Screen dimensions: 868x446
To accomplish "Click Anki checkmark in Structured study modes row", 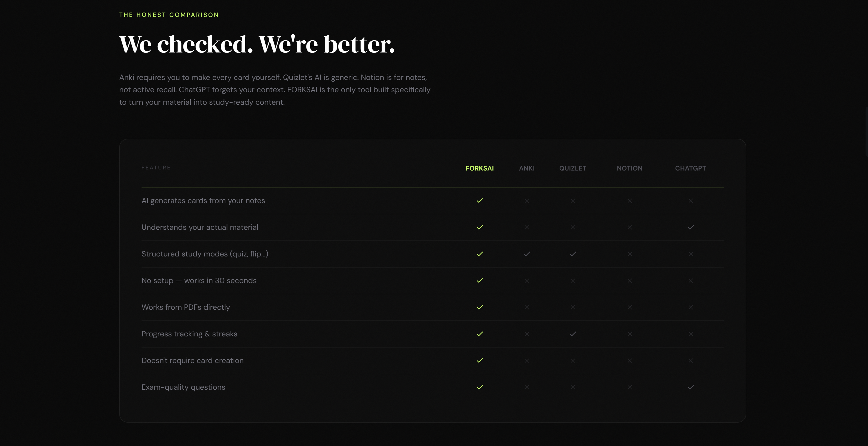I will click(x=527, y=254).
